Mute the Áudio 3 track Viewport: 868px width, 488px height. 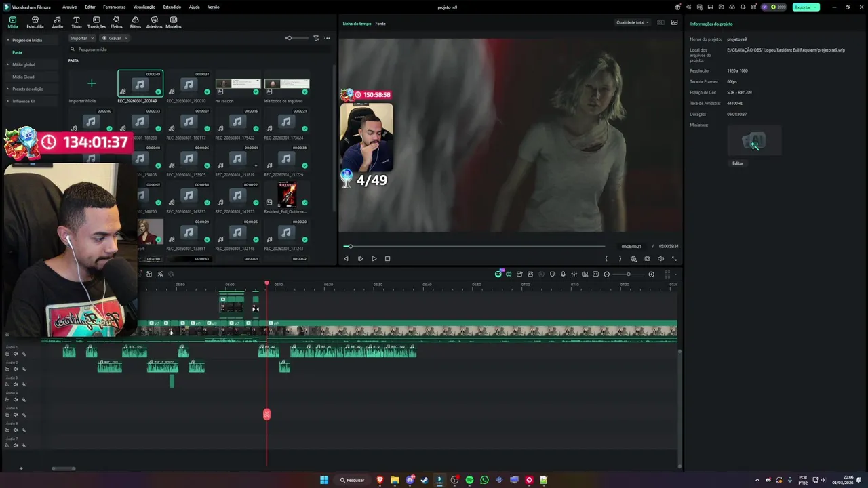[16, 384]
